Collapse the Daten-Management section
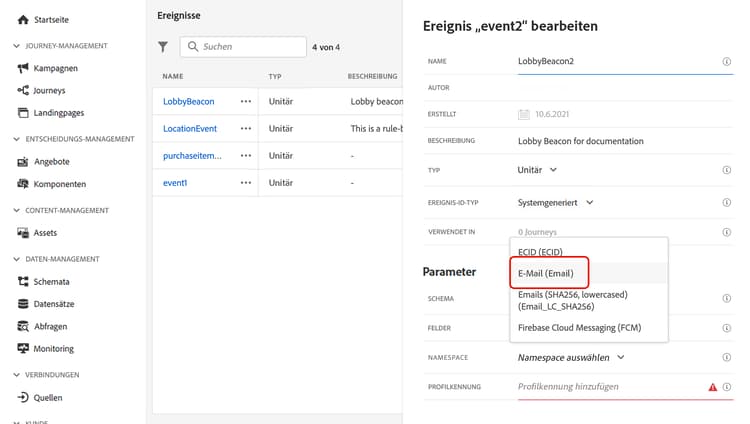This screenshot has height=424, width=750. [17, 259]
